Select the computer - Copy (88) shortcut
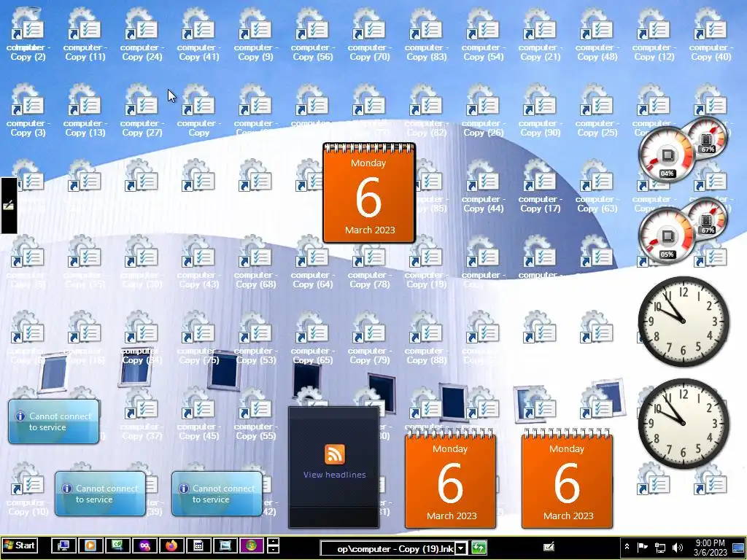747x560 pixels. 426,338
